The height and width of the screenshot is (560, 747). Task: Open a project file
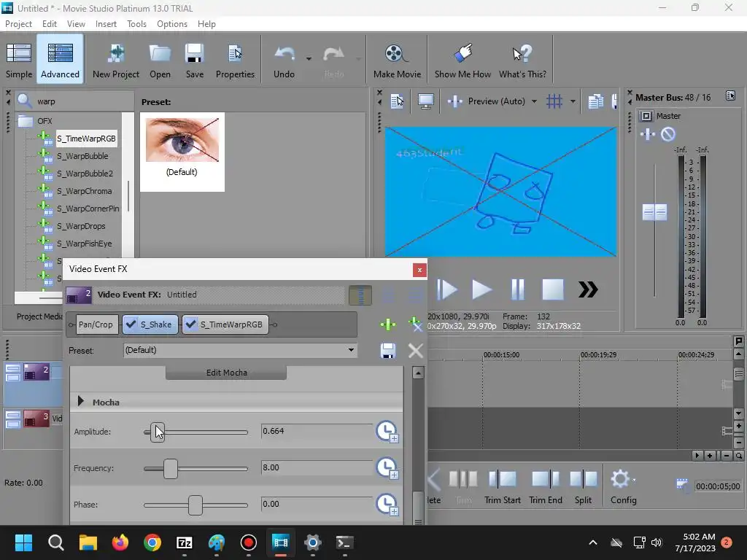pos(160,61)
